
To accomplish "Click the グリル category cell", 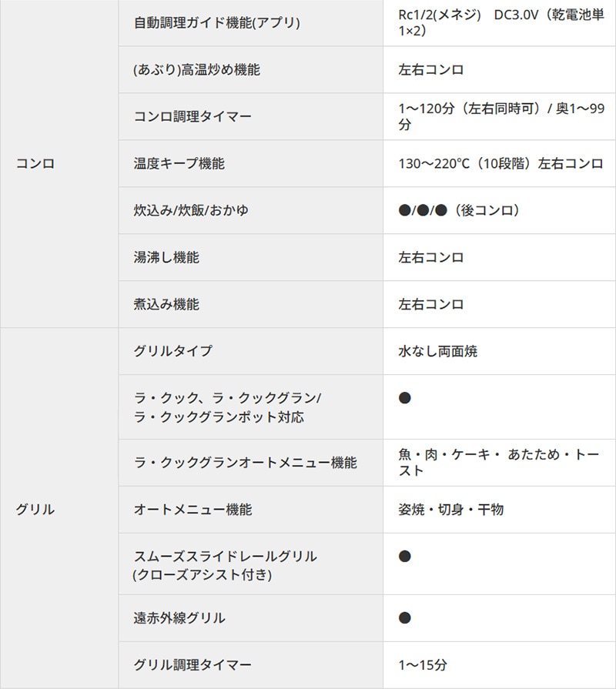I will coord(35,509).
